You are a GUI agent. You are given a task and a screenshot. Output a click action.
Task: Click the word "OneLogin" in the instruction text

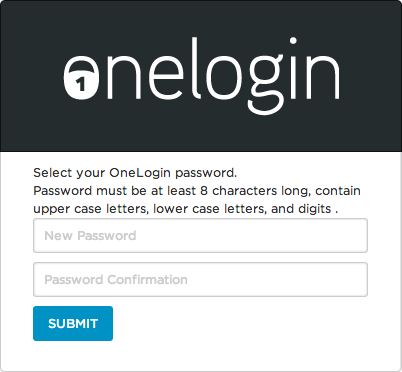pyautogui.click(x=140, y=173)
